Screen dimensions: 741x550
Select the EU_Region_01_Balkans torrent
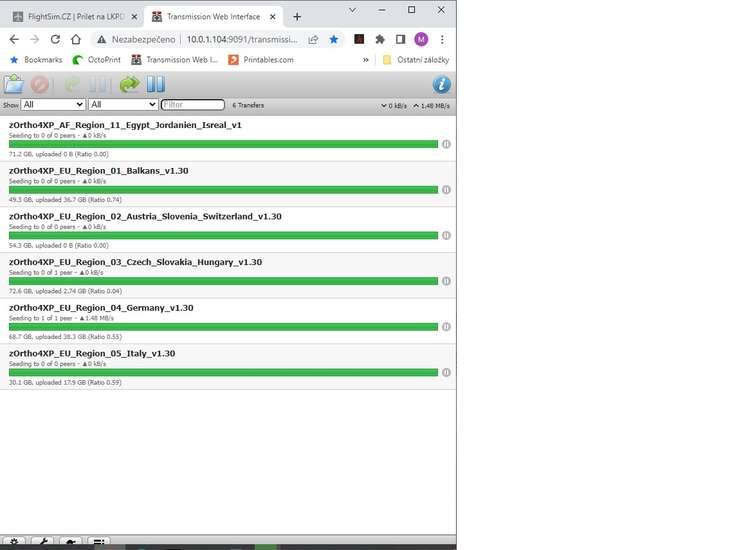point(228,184)
